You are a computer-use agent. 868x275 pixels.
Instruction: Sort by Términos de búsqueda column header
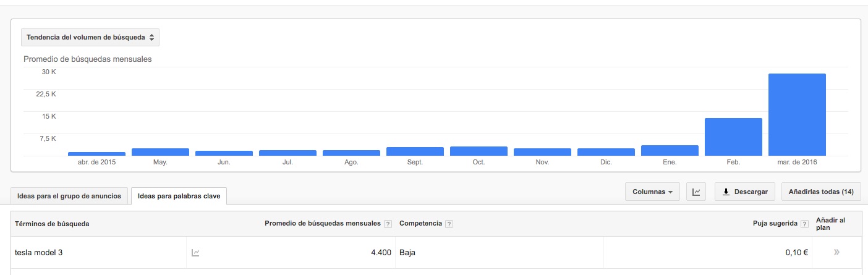tap(52, 224)
